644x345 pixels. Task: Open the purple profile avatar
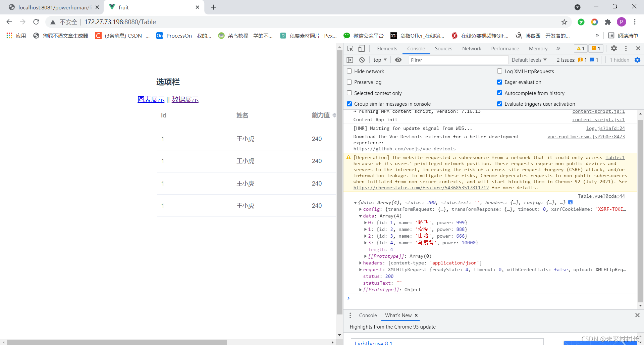[622, 22]
